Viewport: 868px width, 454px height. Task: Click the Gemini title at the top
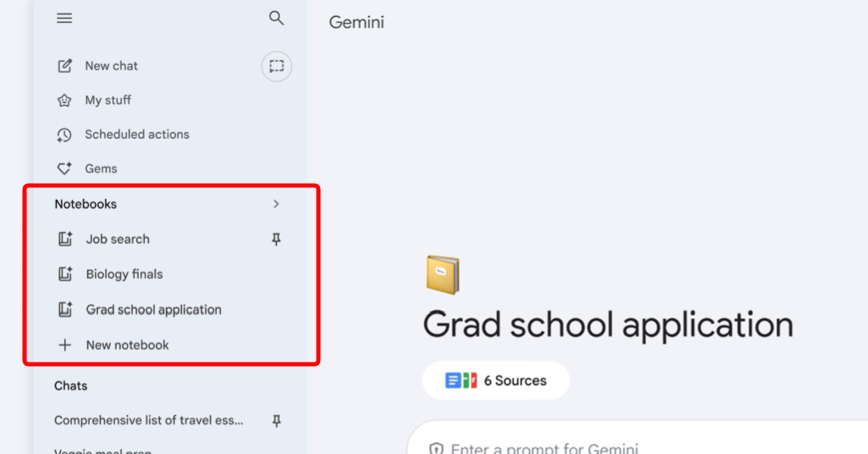click(x=357, y=22)
